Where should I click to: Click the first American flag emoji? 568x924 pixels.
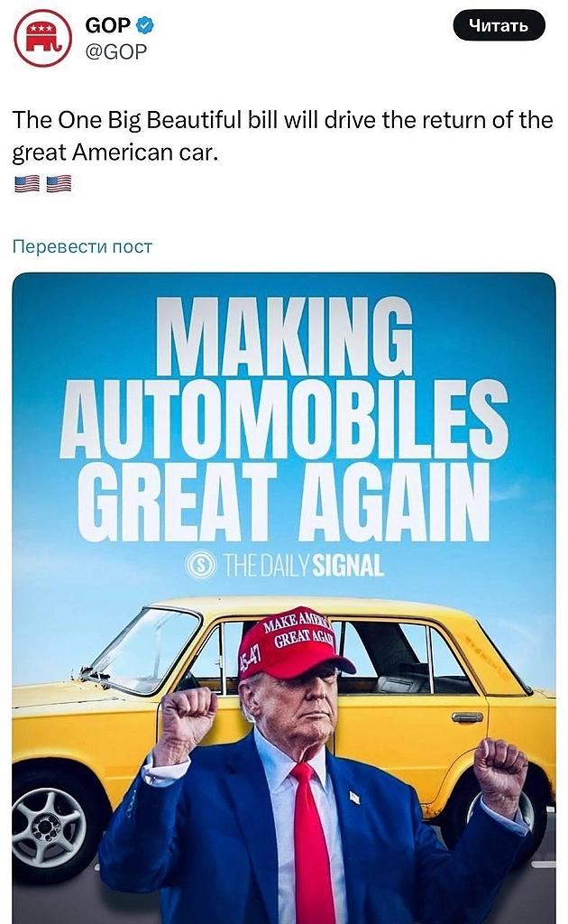click(27, 183)
